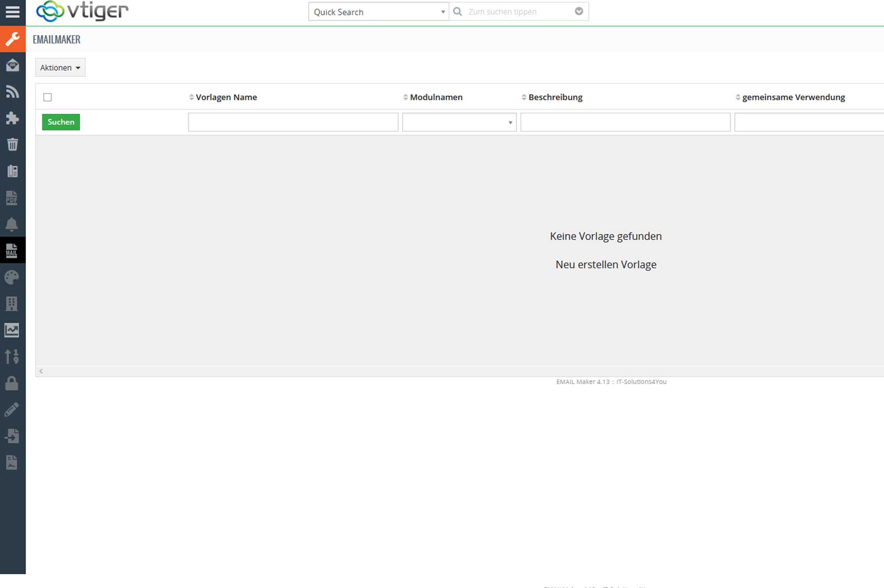Open the notifications bell icon

[12, 224]
